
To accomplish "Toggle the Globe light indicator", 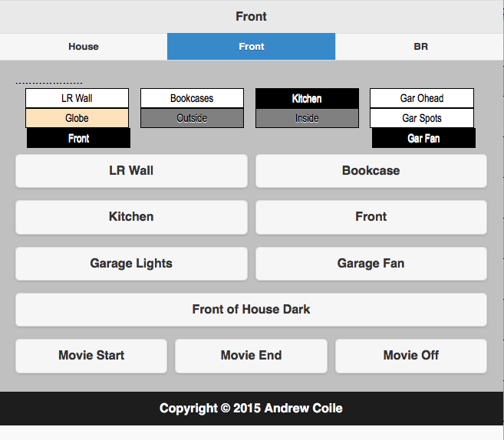I will pos(77,118).
